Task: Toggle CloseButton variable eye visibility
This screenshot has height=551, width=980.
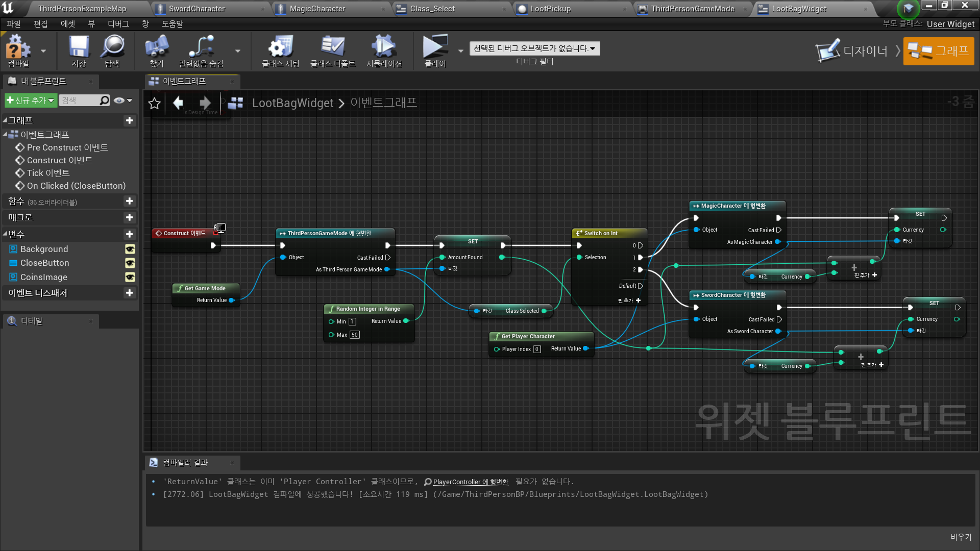Action: coord(130,263)
